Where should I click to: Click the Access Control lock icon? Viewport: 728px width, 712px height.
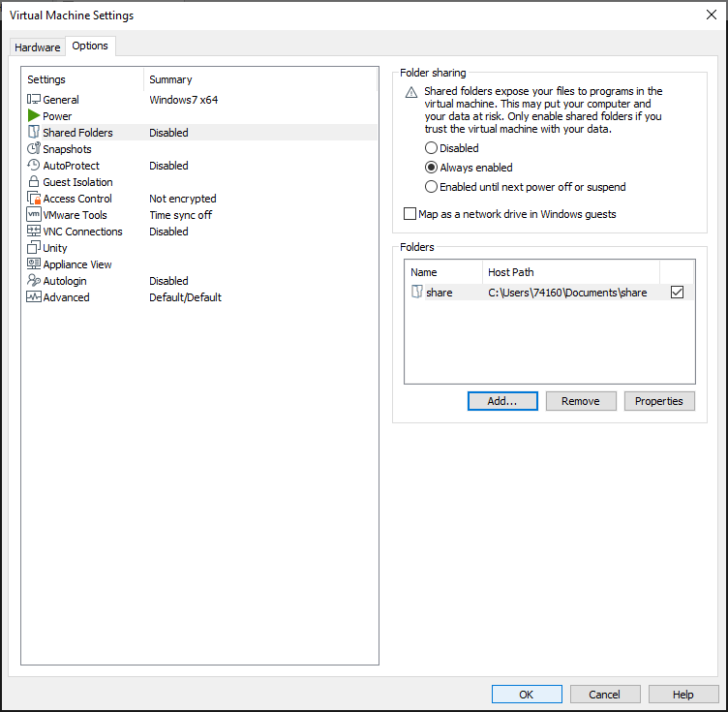(x=34, y=199)
